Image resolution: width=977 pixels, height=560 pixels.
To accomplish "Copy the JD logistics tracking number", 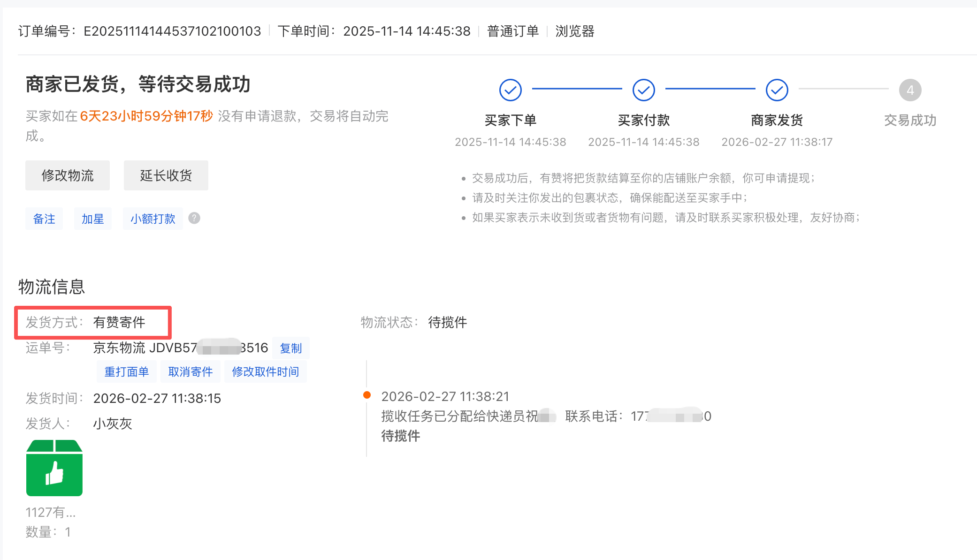I will (x=290, y=348).
